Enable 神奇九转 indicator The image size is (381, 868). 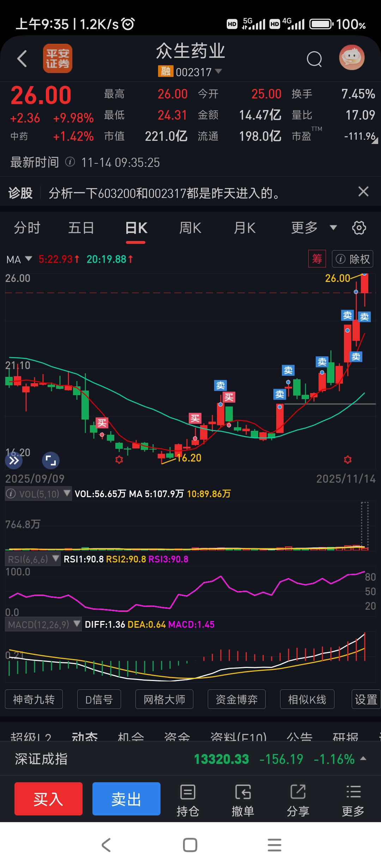click(x=34, y=699)
